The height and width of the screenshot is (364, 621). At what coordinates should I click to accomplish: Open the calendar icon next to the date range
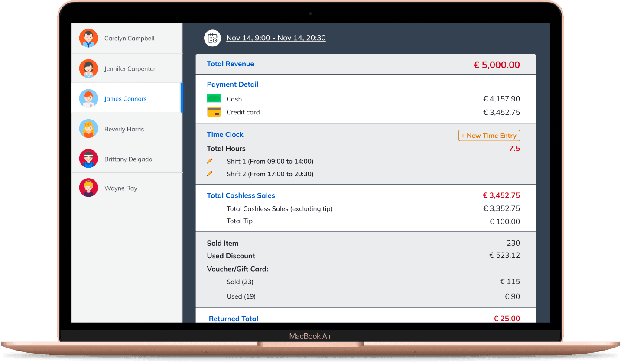pyautogui.click(x=212, y=38)
